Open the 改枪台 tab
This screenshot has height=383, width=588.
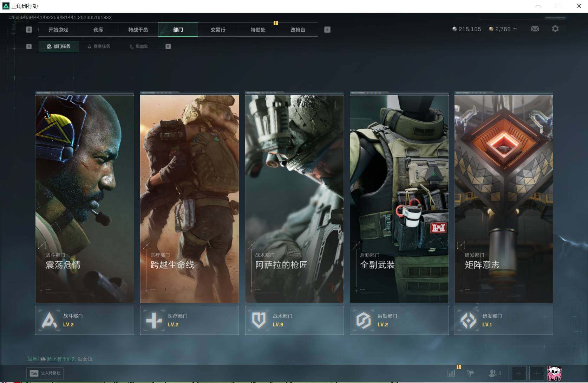298,30
